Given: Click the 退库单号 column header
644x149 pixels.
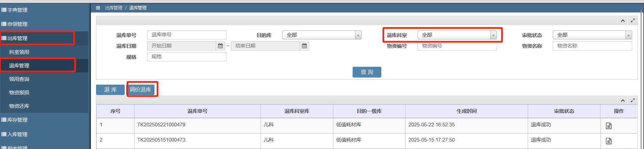Looking at the screenshot, I should pos(197,111).
